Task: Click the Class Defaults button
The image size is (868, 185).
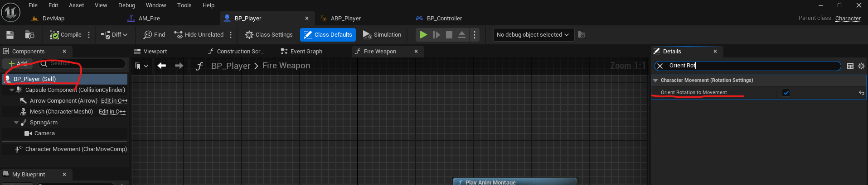Action: point(328,35)
